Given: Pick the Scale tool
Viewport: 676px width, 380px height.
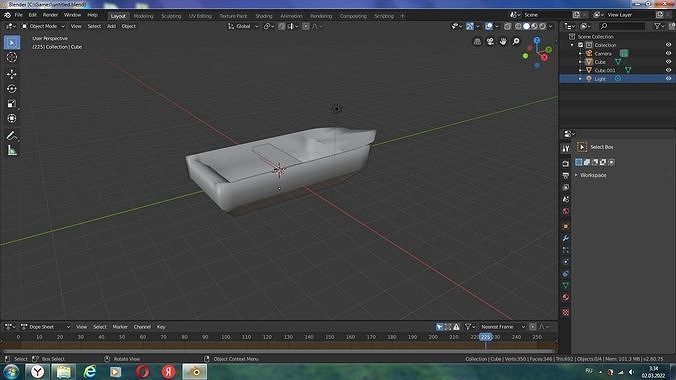Looking at the screenshot, I should pyautogui.click(x=12, y=104).
